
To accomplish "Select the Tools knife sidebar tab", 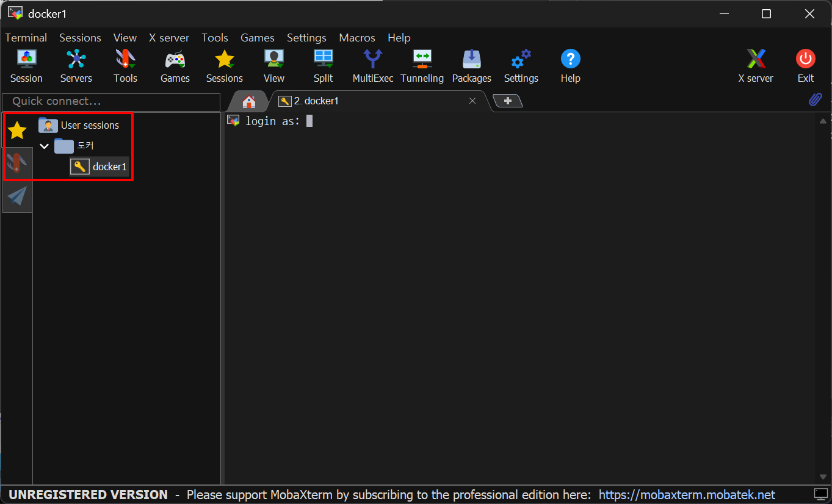I will [x=17, y=164].
